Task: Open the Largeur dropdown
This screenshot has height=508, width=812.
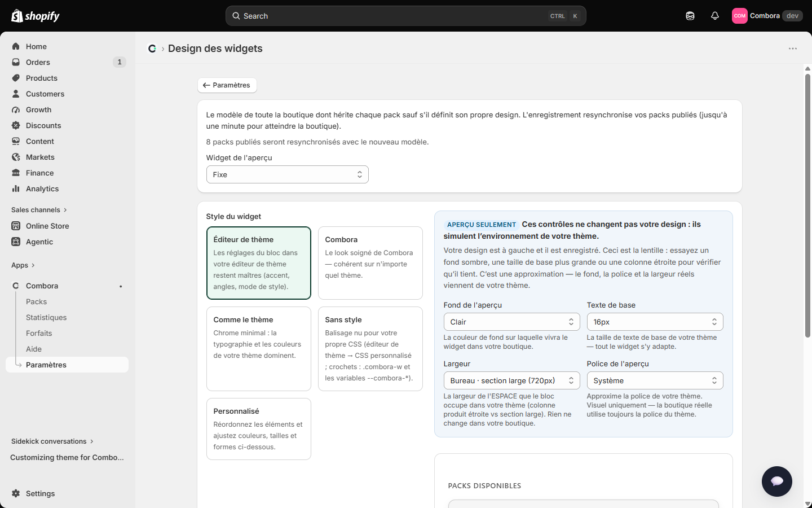Action: (x=511, y=380)
